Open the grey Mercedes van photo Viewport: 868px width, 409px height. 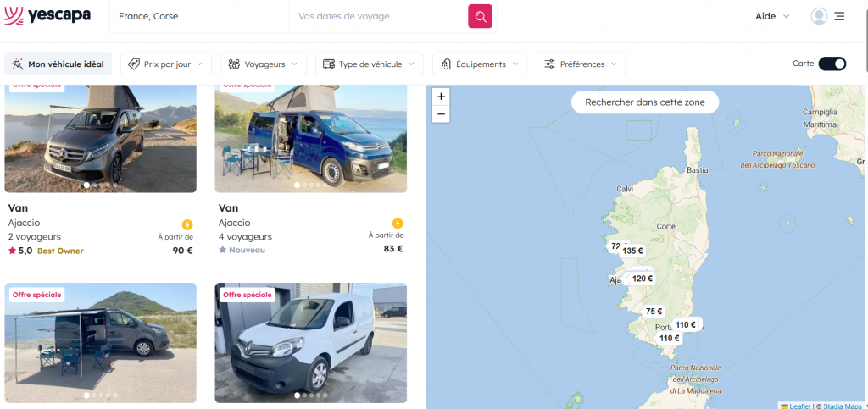point(100,138)
